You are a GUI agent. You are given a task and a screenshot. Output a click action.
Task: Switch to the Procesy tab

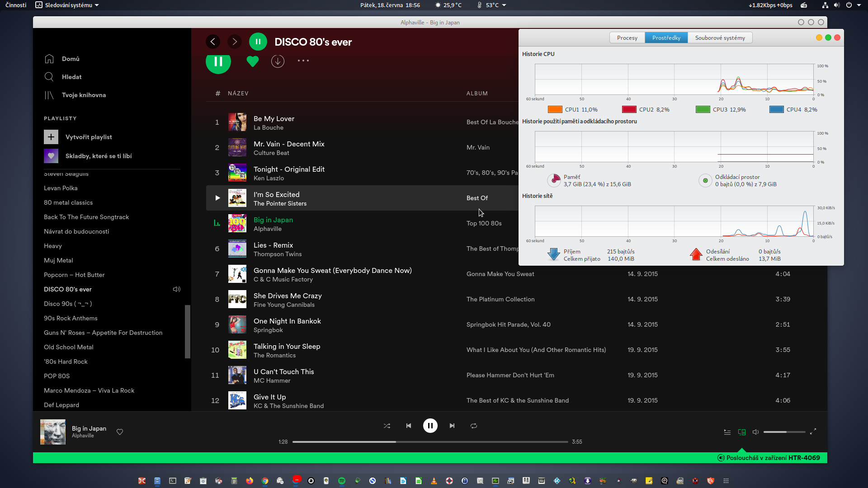click(627, 38)
